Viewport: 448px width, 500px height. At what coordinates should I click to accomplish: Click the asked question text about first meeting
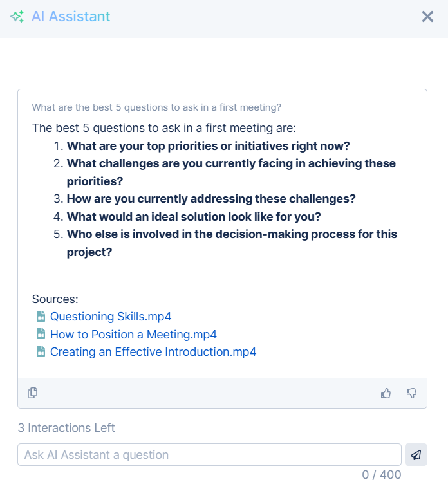[x=156, y=107]
